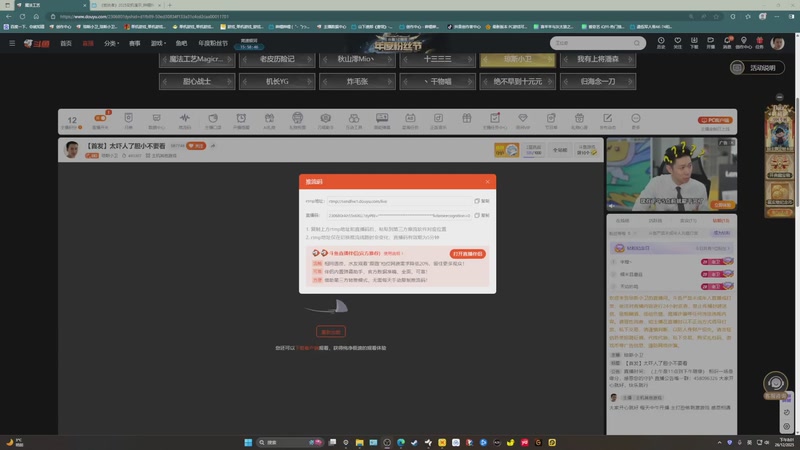The image size is (800, 450).
Task: Click right arrow on 归海念一刀 button
Action: [630, 82]
